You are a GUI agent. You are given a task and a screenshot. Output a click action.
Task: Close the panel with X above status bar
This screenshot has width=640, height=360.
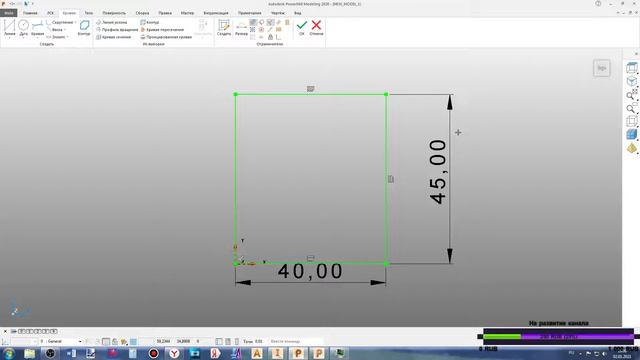(x=5, y=331)
